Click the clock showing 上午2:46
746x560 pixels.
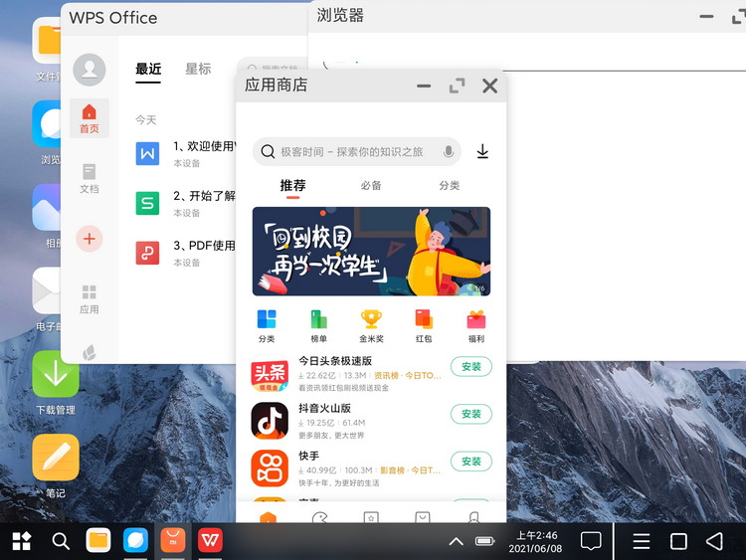536,541
